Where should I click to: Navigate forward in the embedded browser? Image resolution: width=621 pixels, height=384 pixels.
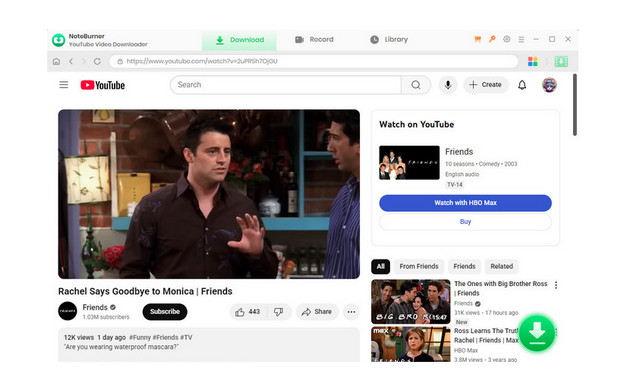(x=84, y=61)
